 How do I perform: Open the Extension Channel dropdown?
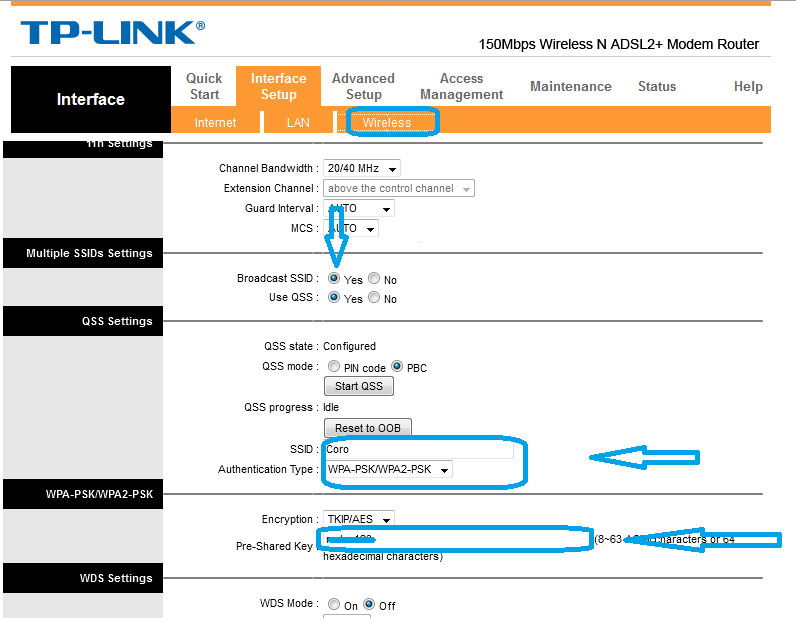tap(399, 188)
